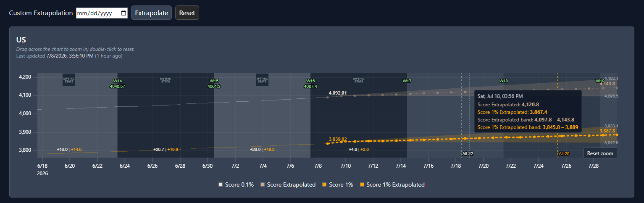Click the W16 week marker label

point(310,81)
